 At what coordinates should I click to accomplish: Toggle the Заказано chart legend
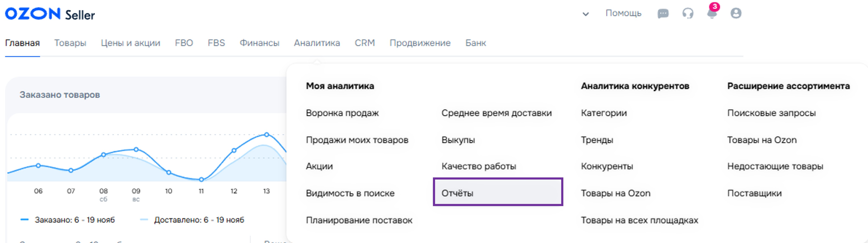click(x=67, y=220)
